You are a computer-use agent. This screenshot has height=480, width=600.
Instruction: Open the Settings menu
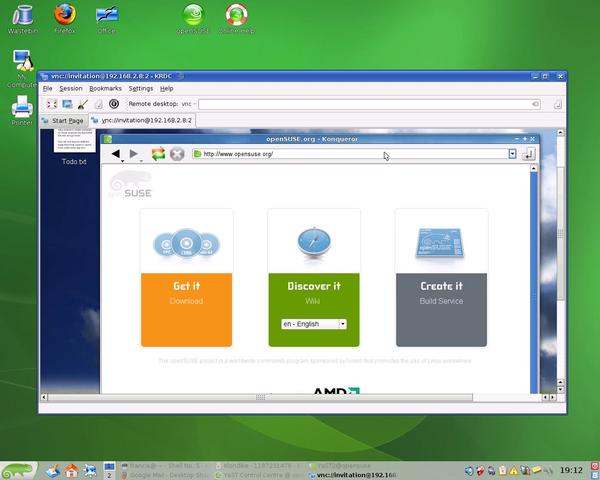click(141, 88)
